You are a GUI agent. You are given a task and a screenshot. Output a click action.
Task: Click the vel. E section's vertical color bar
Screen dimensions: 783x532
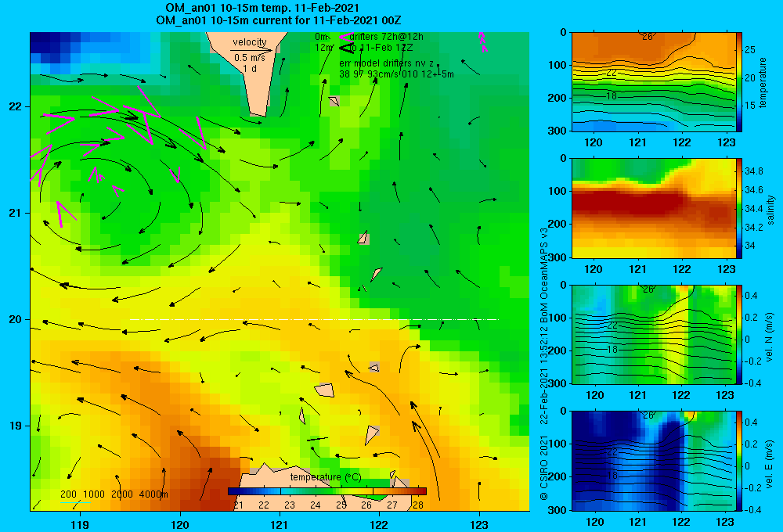(739, 461)
